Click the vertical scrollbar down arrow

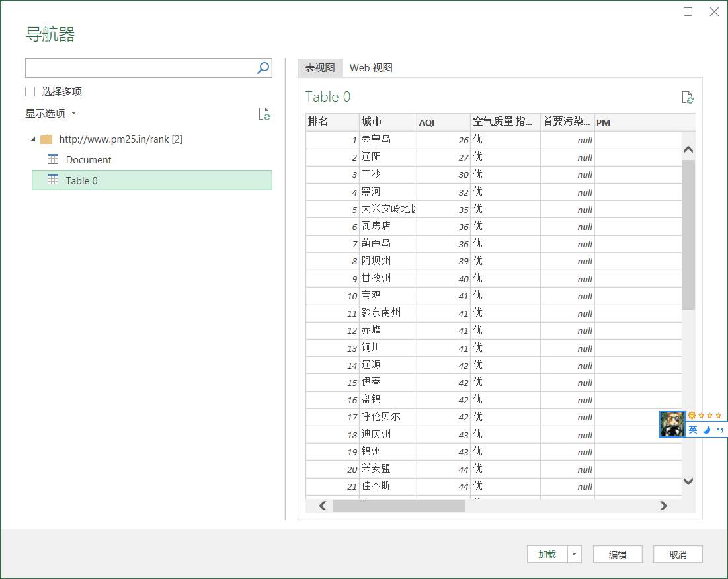(688, 481)
